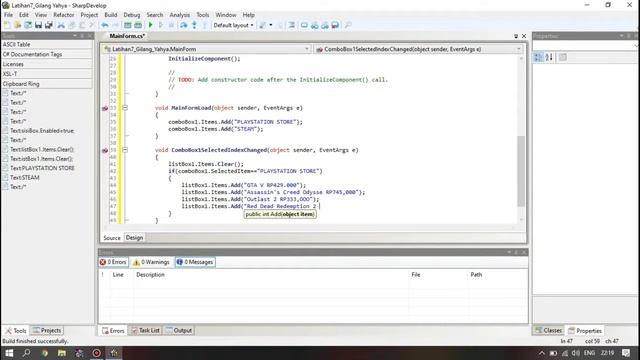
Task: Click the Find magnifier toolbar icon
Action: coord(348,25)
